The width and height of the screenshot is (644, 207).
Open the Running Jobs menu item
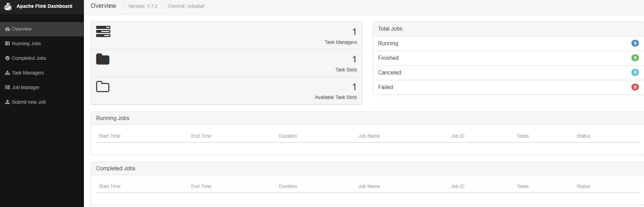(x=26, y=44)
